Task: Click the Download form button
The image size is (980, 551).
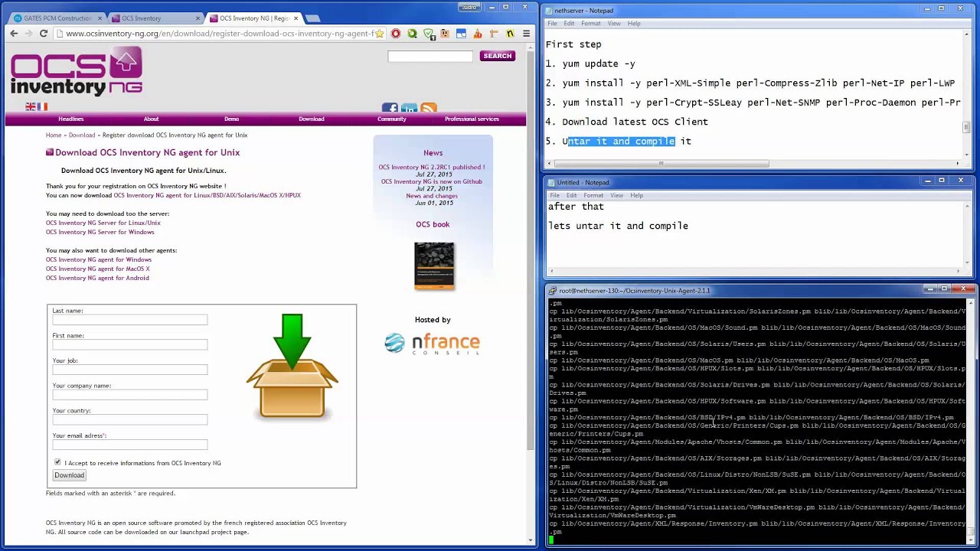Action: click(x=69, y=475)
